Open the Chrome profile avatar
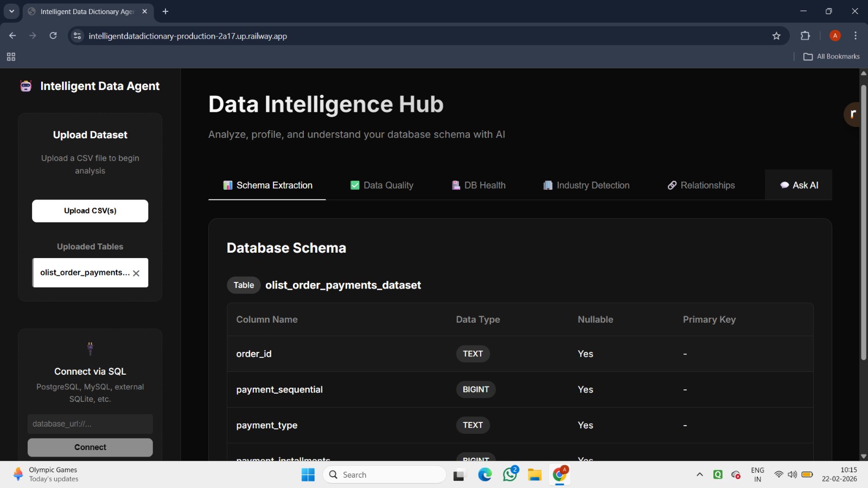The height and width of the screenshot is (488, 868). pos(835,36)
